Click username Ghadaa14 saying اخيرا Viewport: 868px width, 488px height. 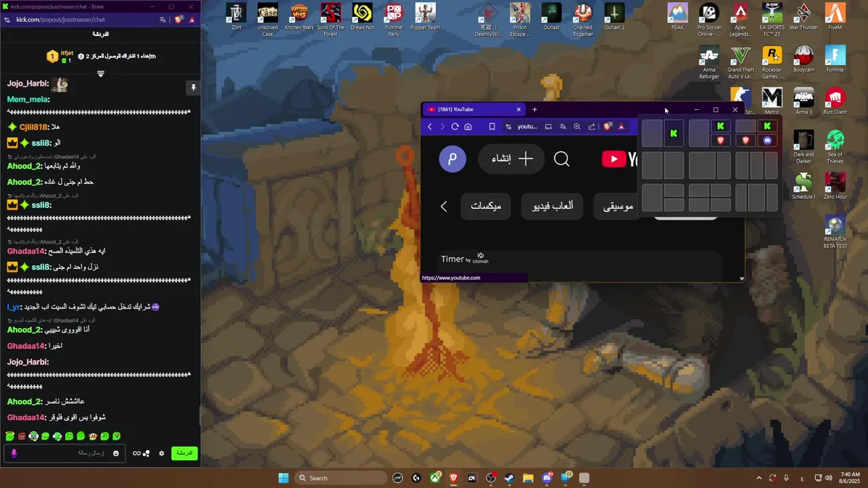coord(26,346)
